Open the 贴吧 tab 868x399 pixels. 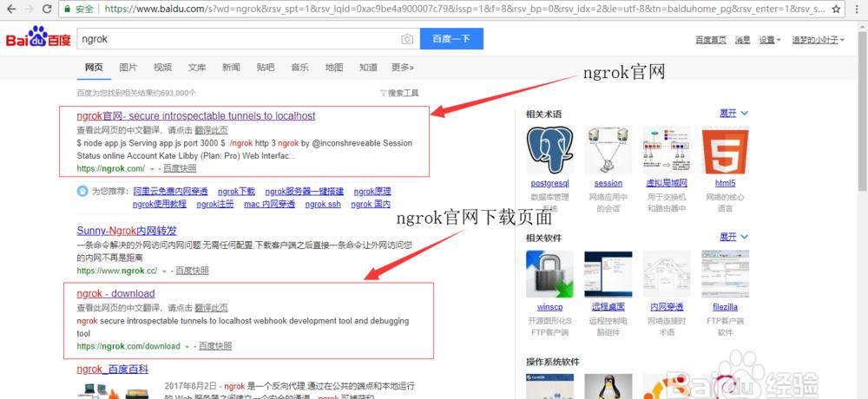click(x=265, y=68)
